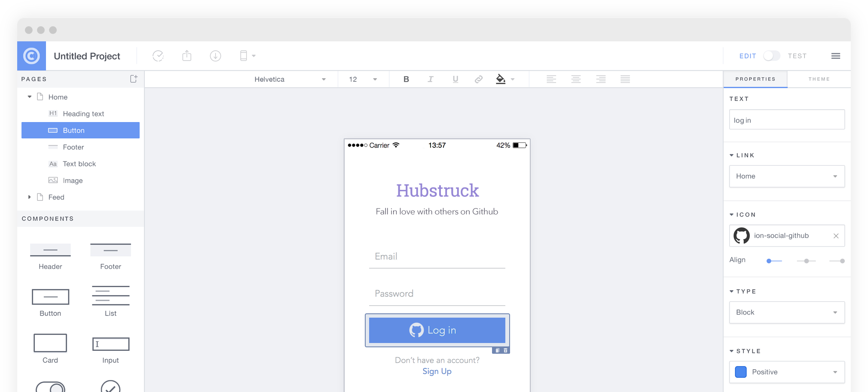The image size is (868, 392).
Task: Click the blue color swatch next to Positive
Action: click(741, 372)
